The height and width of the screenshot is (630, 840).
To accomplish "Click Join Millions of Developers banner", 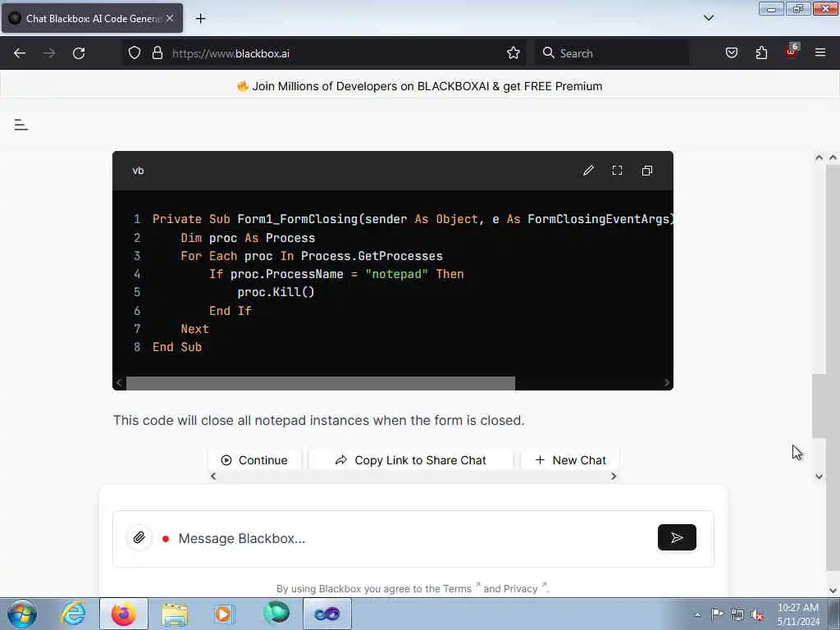I will [x=420, y=86].
